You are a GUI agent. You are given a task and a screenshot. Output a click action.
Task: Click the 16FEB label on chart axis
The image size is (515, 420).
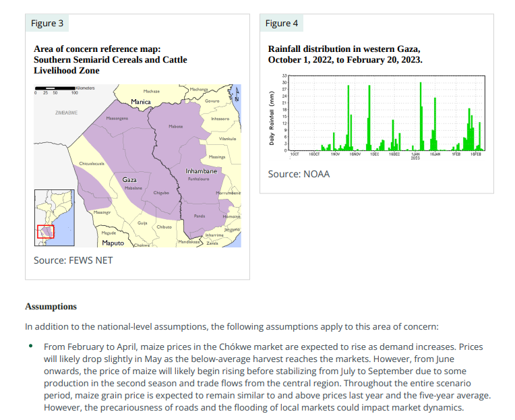point(475,154)
